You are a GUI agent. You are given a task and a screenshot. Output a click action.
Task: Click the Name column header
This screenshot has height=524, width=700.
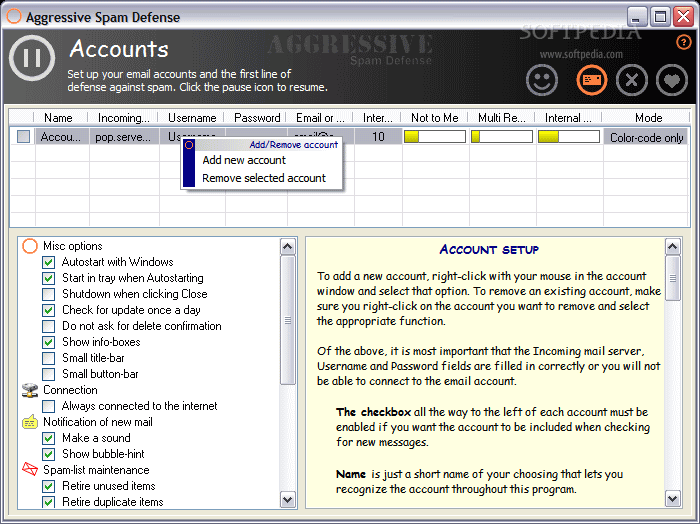(x=58, y=118)
